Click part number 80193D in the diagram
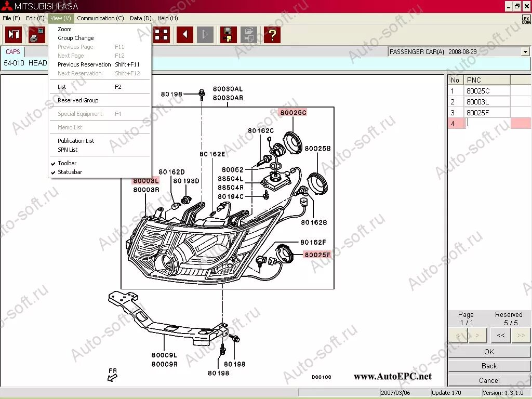This screenshot has width=532, height=399. coord(187,181)
